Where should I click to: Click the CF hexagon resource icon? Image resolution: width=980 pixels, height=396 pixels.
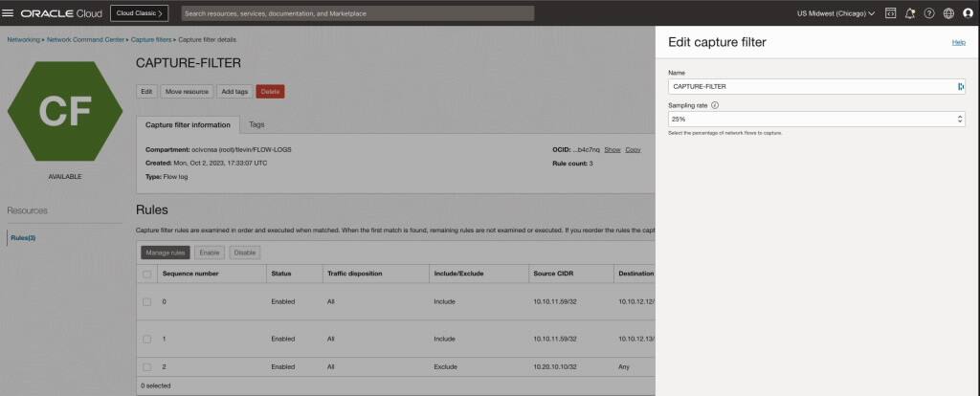click(x=65, y=111)
